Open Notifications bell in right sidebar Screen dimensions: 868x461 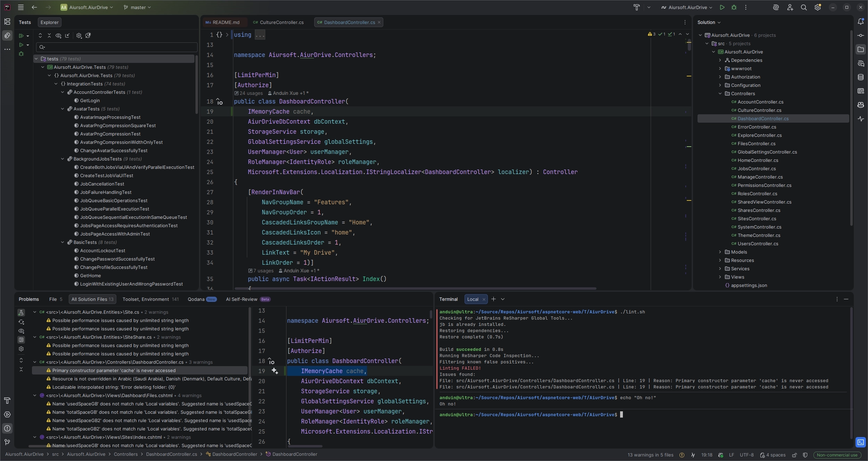pyautogui.click(x=861, y=22)
